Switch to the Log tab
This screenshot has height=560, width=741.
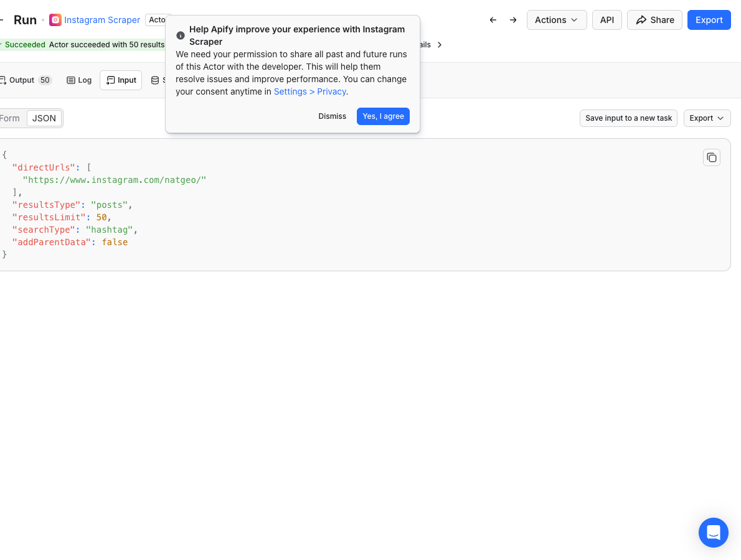(x=79, y=80)
